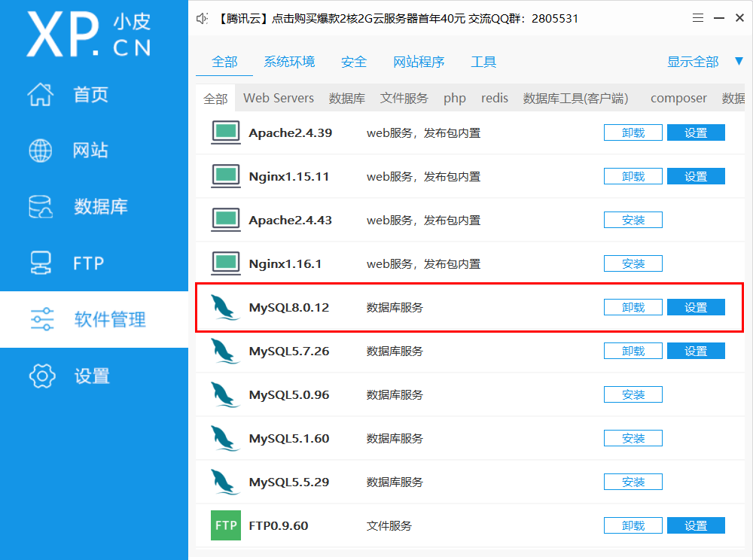753x560 pixels.
Task: Click the MySQL8.0.12 name text
Action: tap(288, 308)
